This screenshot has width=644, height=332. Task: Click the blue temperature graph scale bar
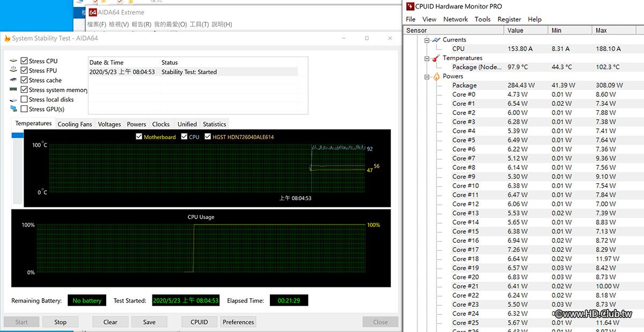click(x=18, y=135)
